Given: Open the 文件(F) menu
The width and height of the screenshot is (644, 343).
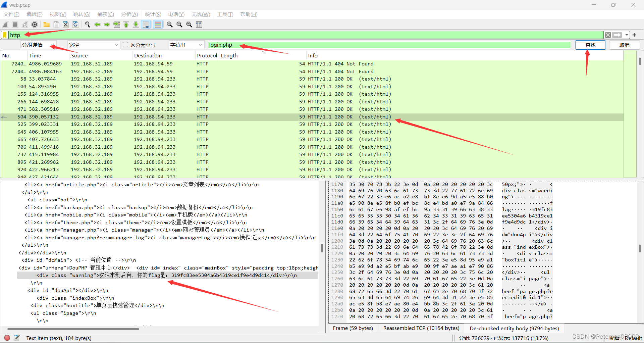Looking at the screenshot, I should click(x=11, y=14).
